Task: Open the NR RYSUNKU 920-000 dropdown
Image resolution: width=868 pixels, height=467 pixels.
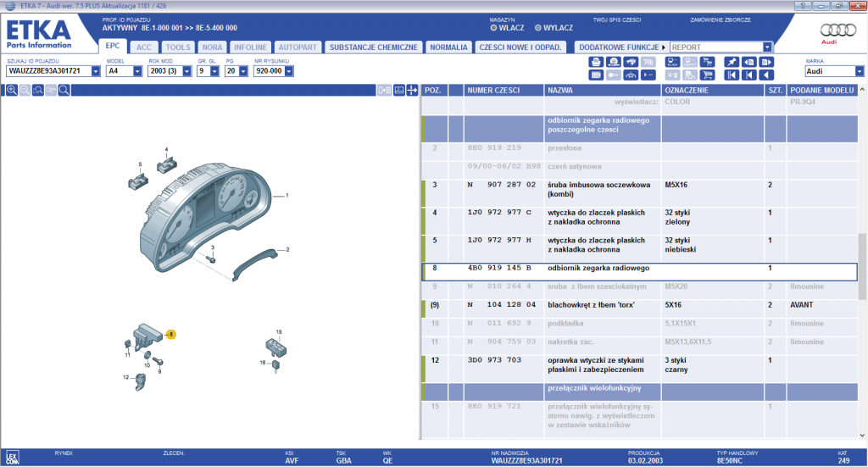Action: click(x=289, y=71)
